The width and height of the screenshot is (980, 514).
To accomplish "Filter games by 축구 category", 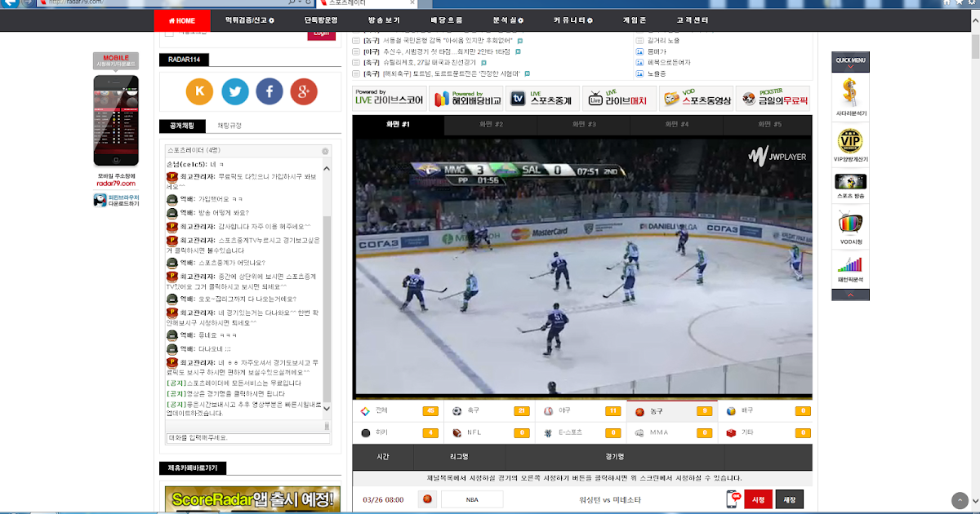I will (490, 410).
